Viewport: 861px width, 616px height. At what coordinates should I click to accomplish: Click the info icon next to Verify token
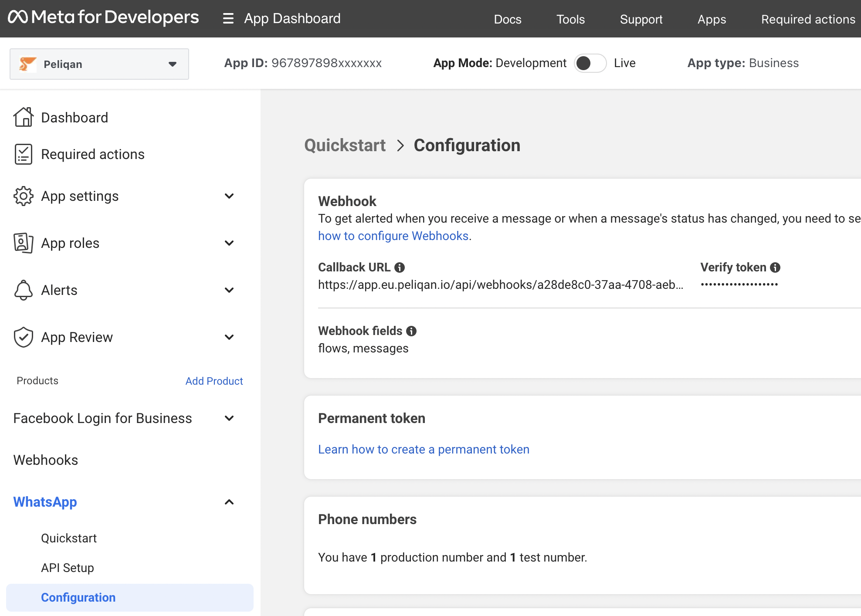coord(775,267)
